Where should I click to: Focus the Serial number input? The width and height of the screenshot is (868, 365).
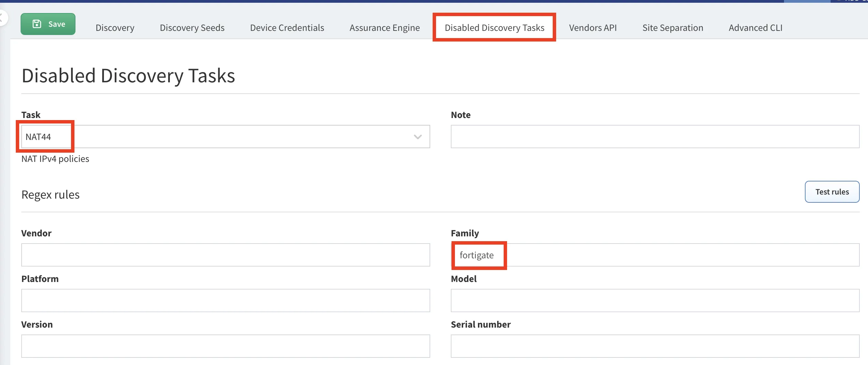pyautogui.click(x=655, y=346)
